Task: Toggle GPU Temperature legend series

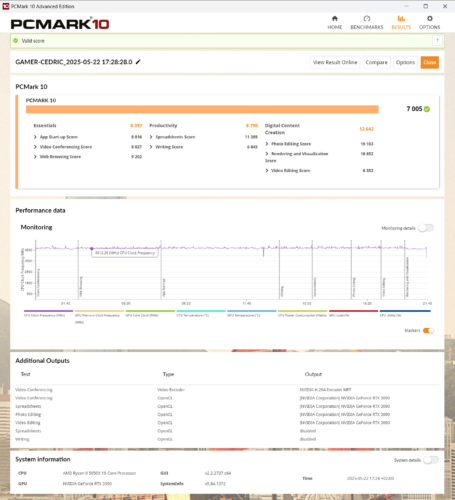Action: (252, 313)
